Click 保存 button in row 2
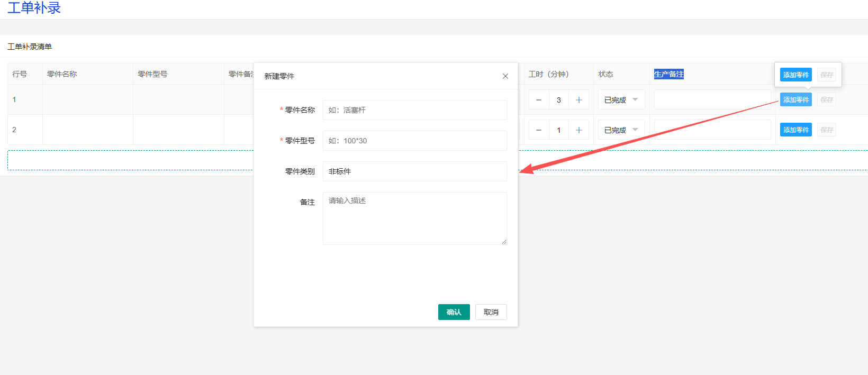Screen dimensions: 868x375 point(827,130)
